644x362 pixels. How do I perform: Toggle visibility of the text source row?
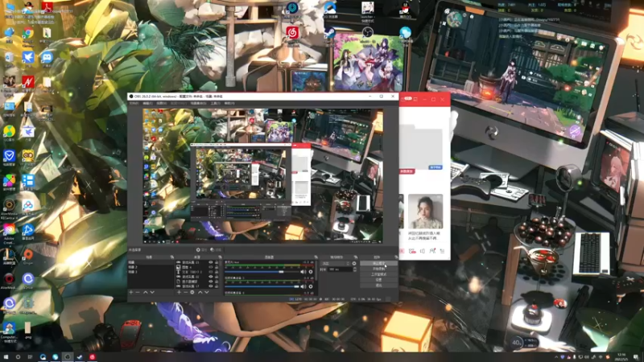click(x=211, y=272)
